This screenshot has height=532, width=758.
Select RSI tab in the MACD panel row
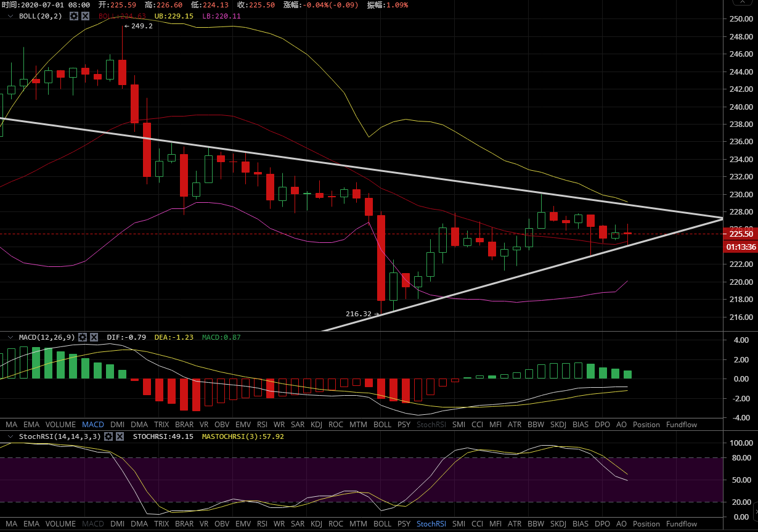click(262, 425)
